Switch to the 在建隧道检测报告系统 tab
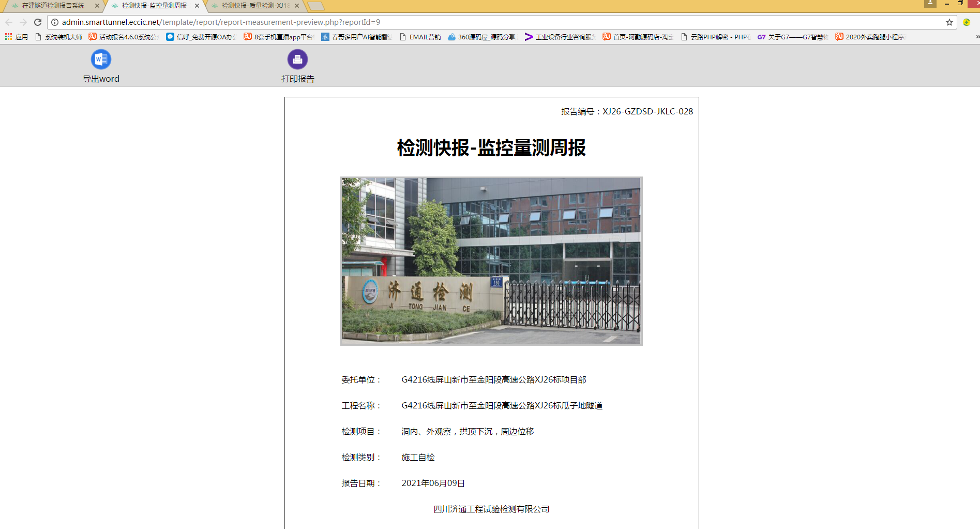This screenshot has height=529, width=980. point(53,6)
